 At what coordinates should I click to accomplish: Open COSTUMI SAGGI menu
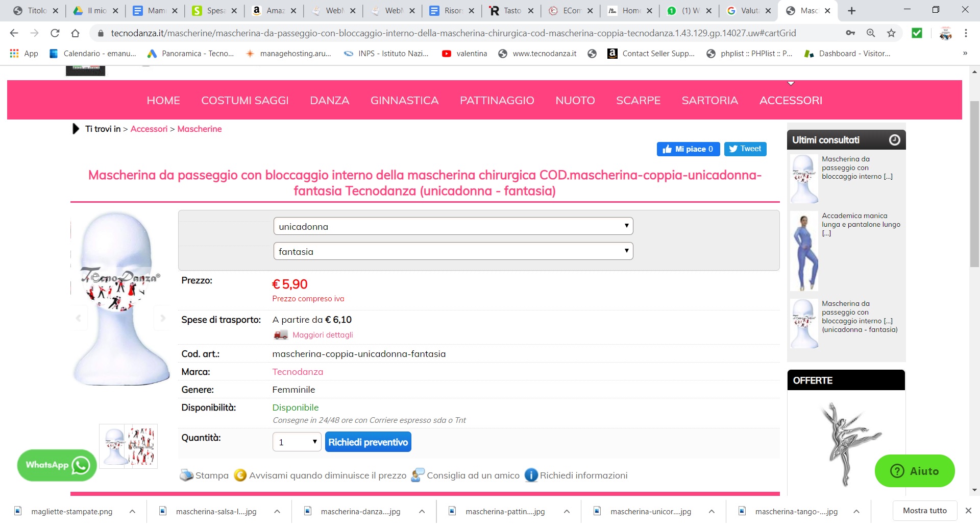(245, 101)
